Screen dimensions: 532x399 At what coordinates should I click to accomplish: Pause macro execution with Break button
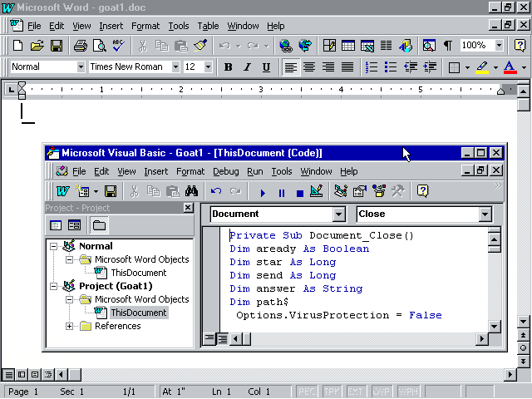tap(282, 193)
